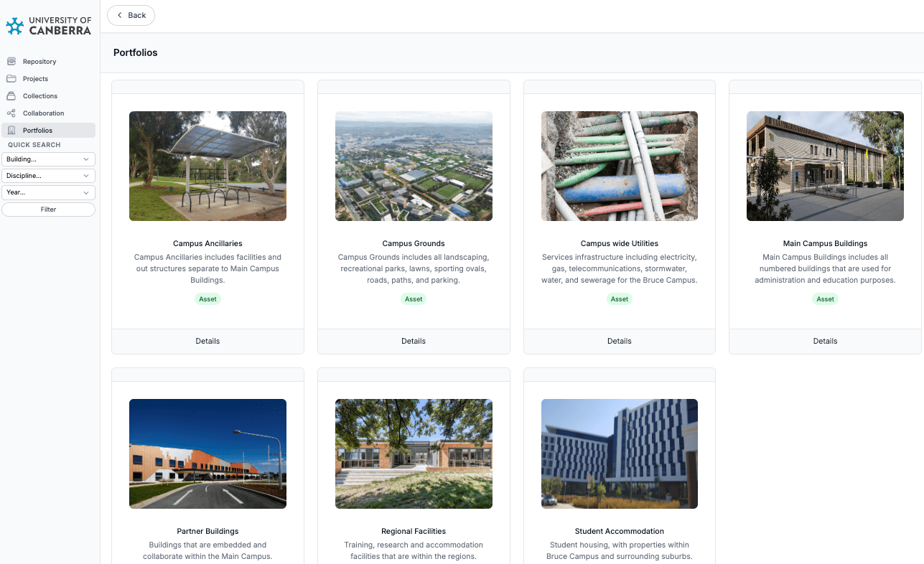Click the Portfolios page heading
Viewport: 924px width, 564px height.
point(136,53)
